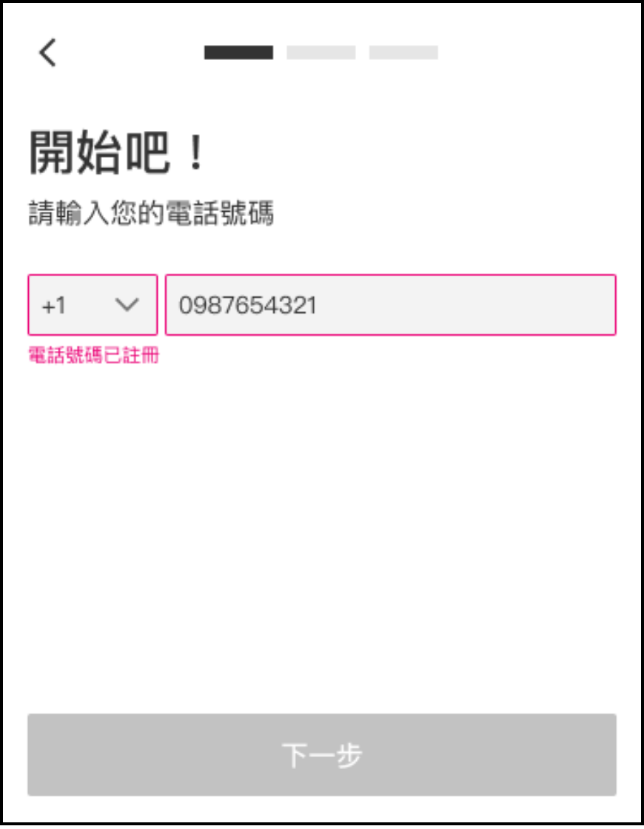Screen dimensions: 644x829
Task: Expand country code list via pink-bordered selector
Action: click(93, 304)
